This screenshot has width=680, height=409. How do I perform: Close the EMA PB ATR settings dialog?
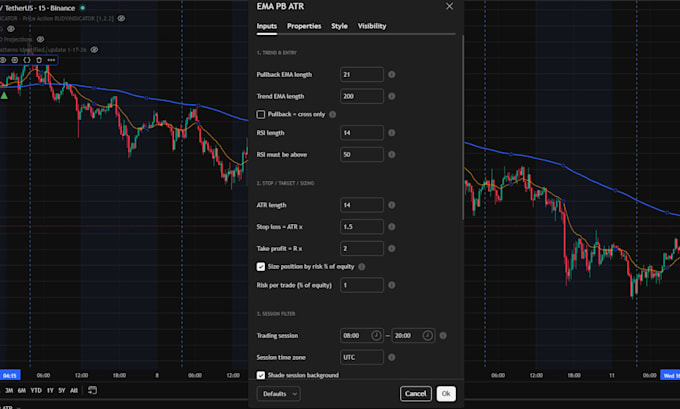pos(449,7)
